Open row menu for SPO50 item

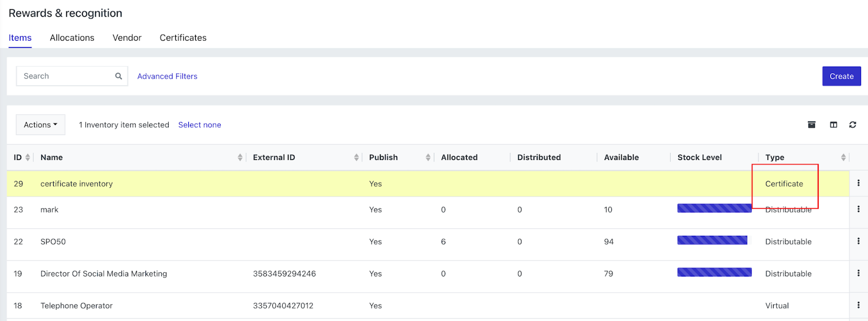click(858, 241)
